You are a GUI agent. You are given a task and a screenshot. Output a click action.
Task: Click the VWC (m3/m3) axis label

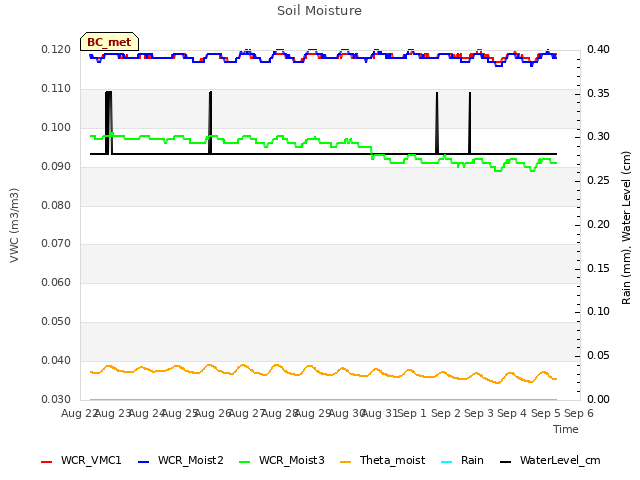tap(14, 225)
